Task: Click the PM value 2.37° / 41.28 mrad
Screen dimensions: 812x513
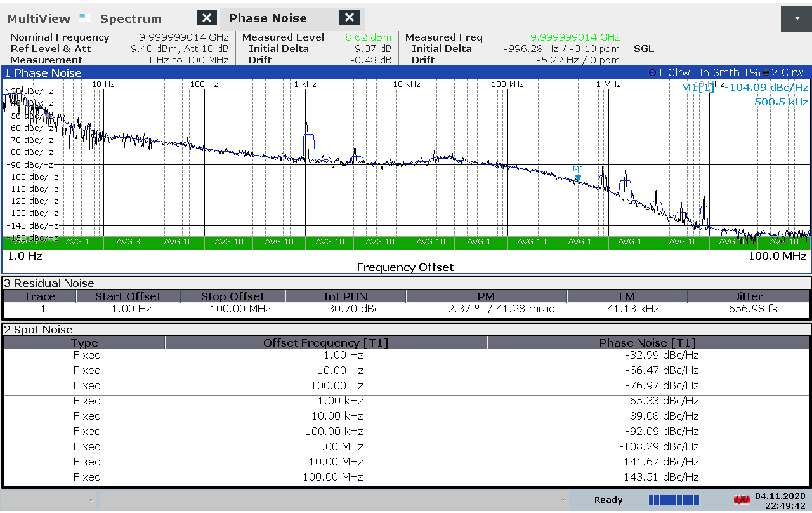Action: [501, 309]
